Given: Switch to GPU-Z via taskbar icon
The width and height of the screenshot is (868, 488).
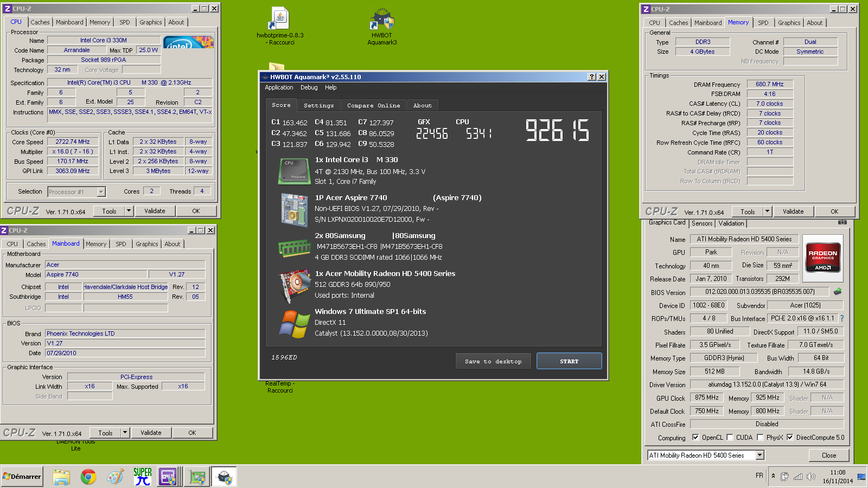Looking at the screenshot, I should pyautogui.click(x=197, y=477).
